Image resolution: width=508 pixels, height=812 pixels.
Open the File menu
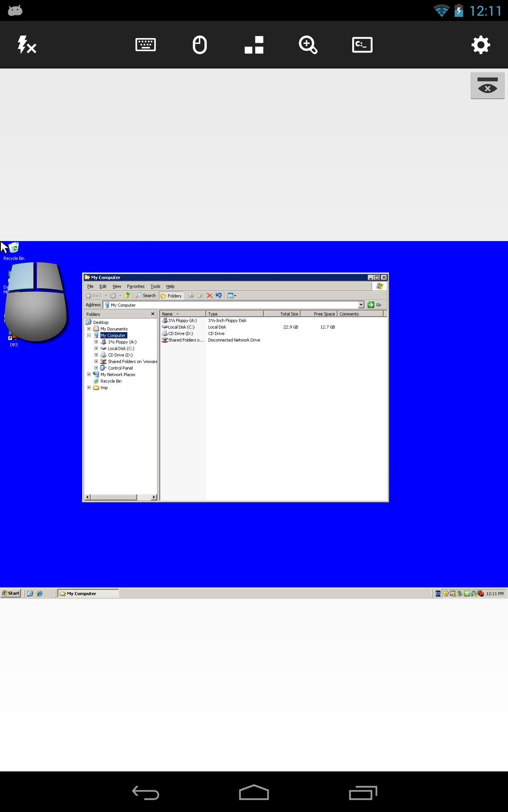[x=90, y=286]
